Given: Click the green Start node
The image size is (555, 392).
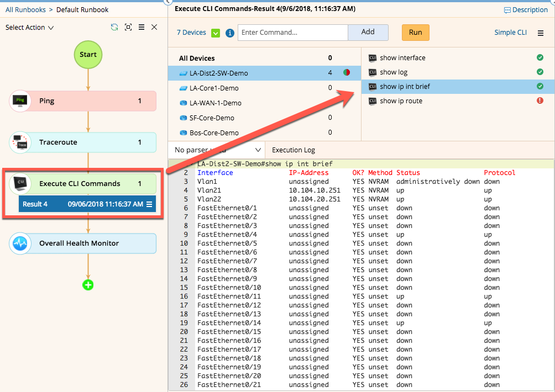Looking at the screenshot, I should (88, 55).
